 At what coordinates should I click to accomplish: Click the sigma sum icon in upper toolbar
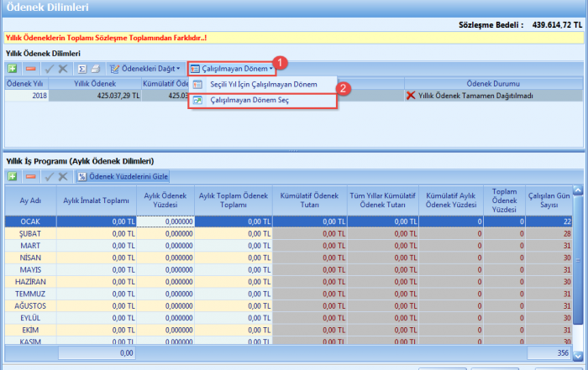click(x=82, y=68)
